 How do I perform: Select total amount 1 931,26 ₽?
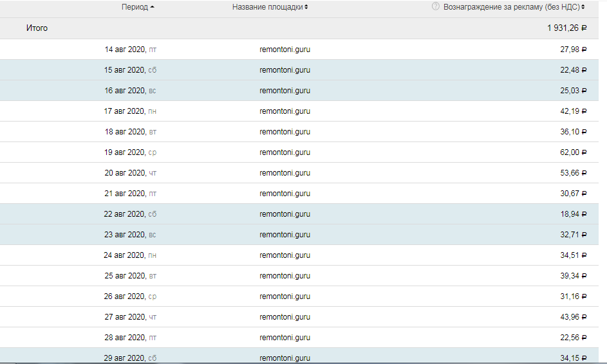click(x=566, y=28)
